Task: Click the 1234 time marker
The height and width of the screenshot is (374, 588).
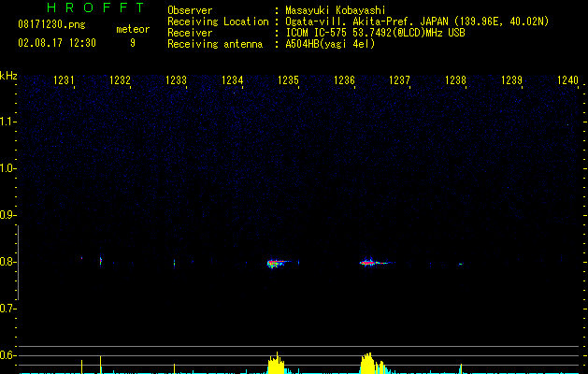Action: coord(232,80)
